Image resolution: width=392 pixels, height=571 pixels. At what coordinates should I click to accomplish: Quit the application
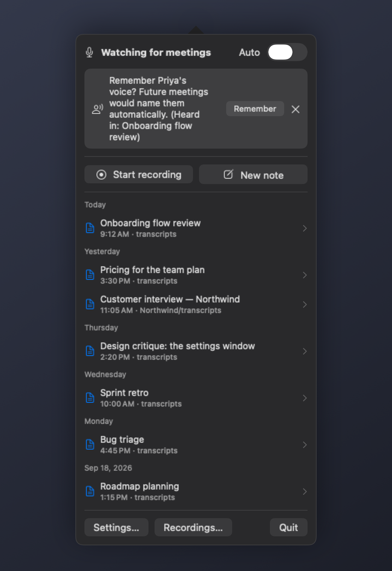coord(289,527)
